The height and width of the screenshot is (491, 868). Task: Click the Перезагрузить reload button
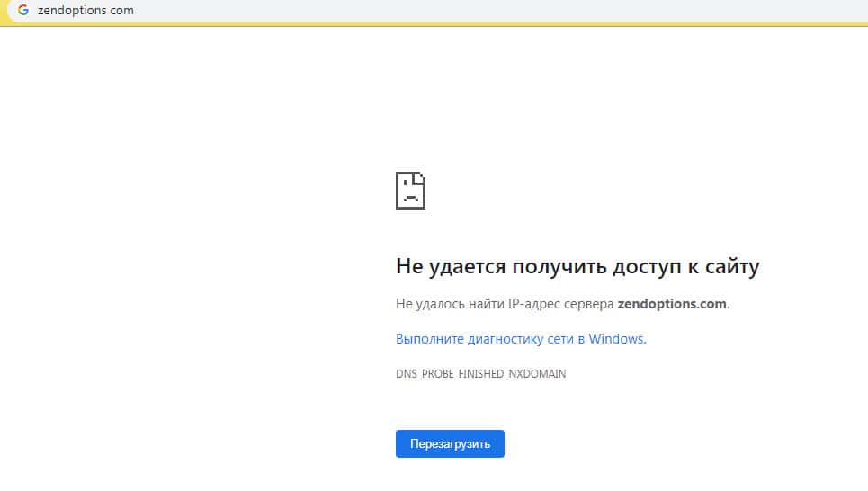click(x=450, y=443)
